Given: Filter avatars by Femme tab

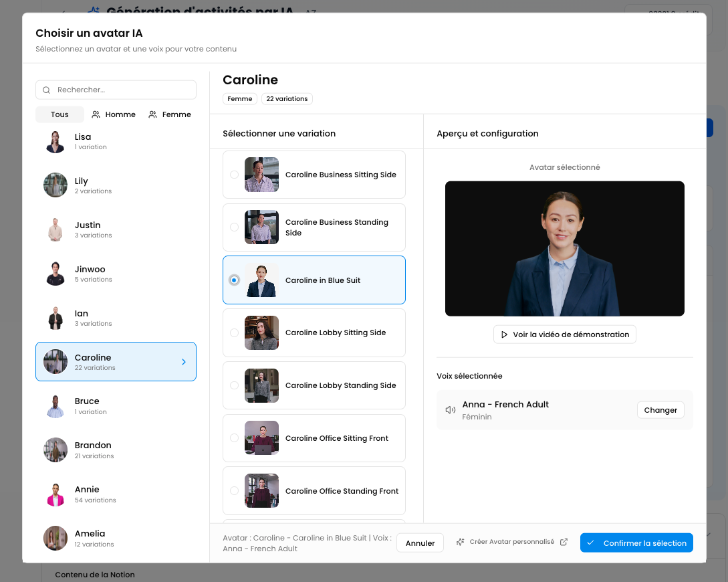Looking at the screenshot, I should 170,114.
